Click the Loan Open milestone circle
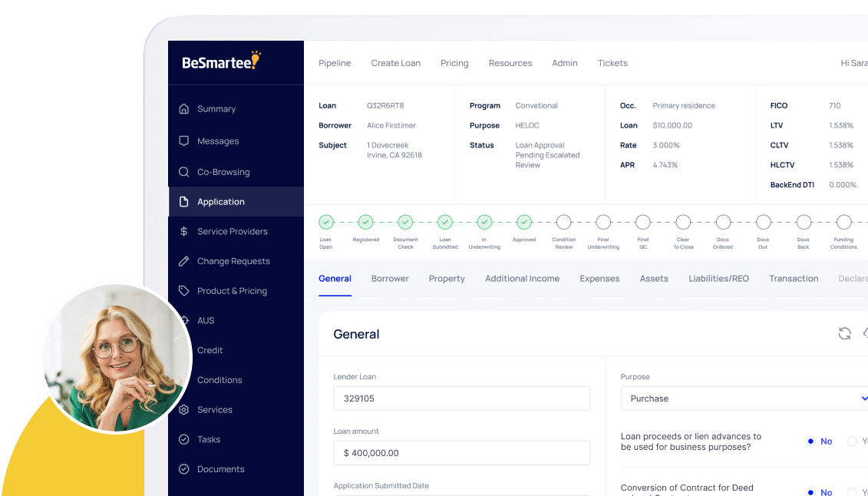The height and width of the screenshot is (496, 868). point(326,222)
